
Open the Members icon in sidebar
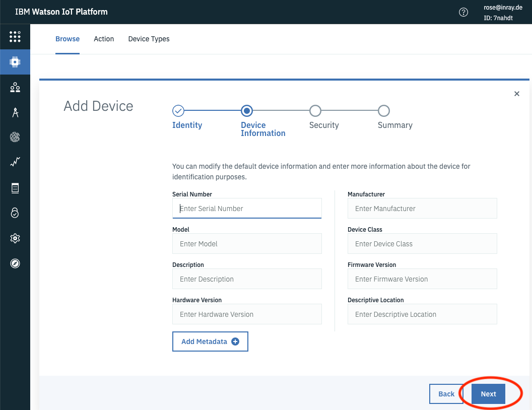coord(15,87)
